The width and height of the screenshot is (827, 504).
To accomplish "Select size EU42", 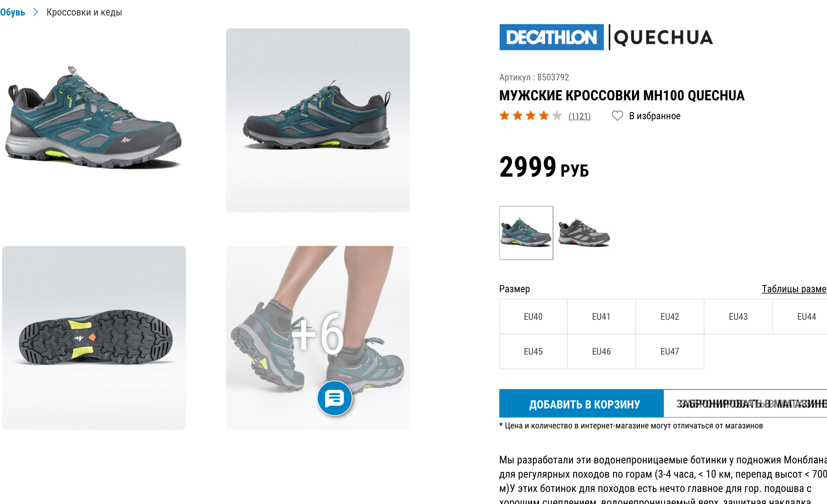I will point(670,316).
